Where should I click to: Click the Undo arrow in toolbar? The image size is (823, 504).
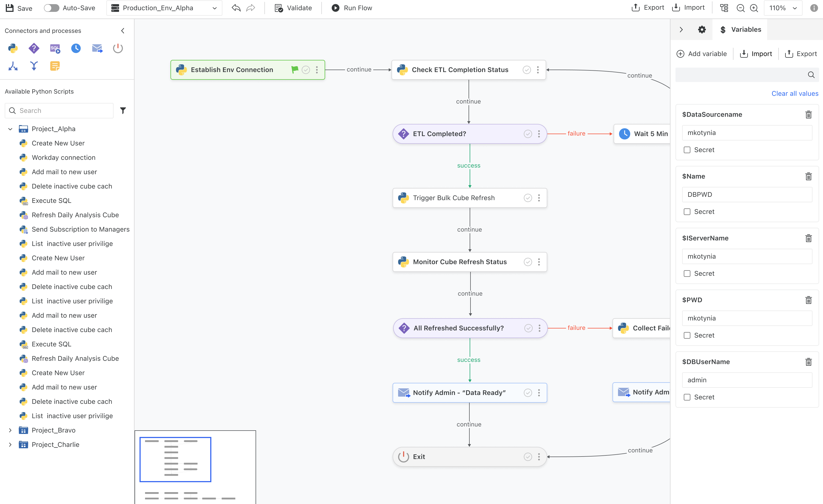[x=236, y=8]
